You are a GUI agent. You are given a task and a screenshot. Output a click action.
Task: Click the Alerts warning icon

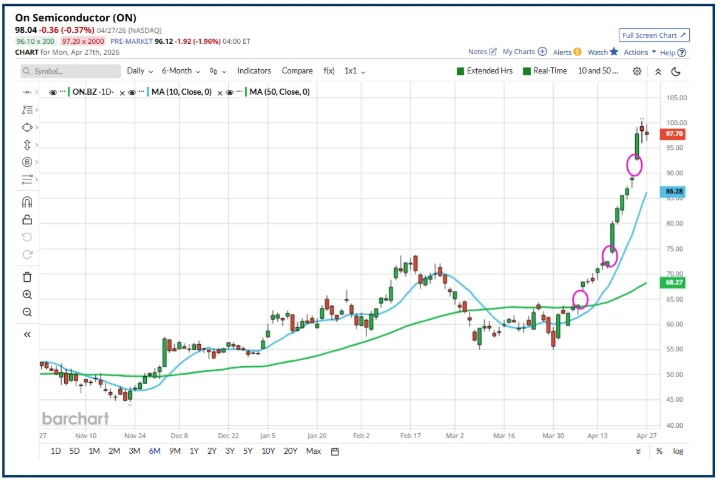[x=577, y=52]
